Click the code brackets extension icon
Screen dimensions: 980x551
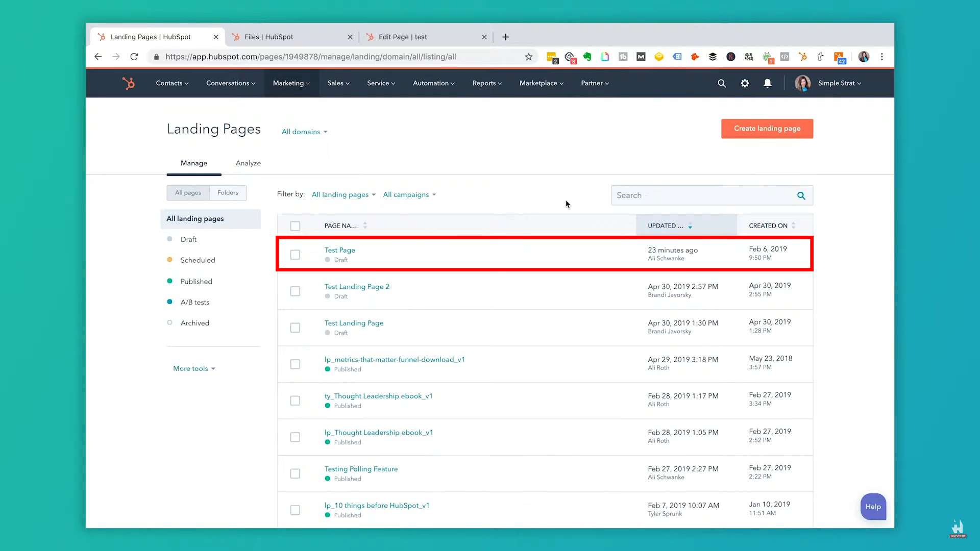tap(785, 57)
